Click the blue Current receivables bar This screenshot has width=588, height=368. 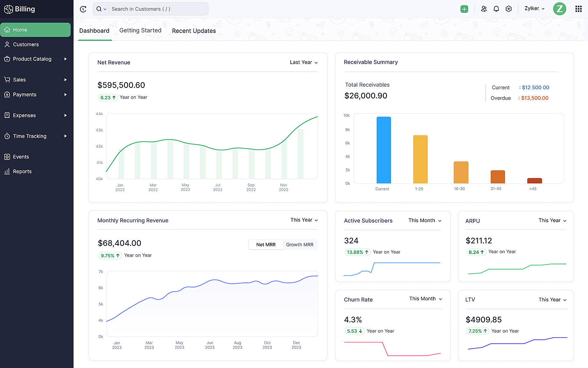(384, 150)
